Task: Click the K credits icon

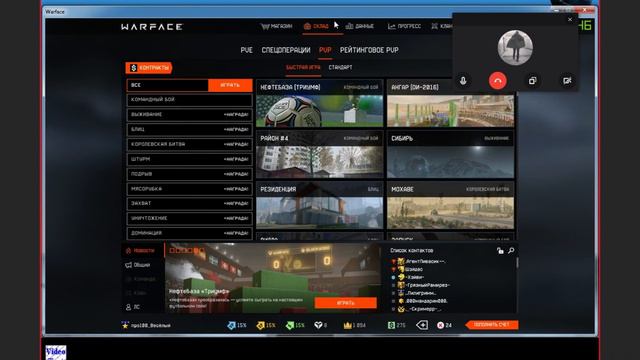Action: click(x=440, y=325)
